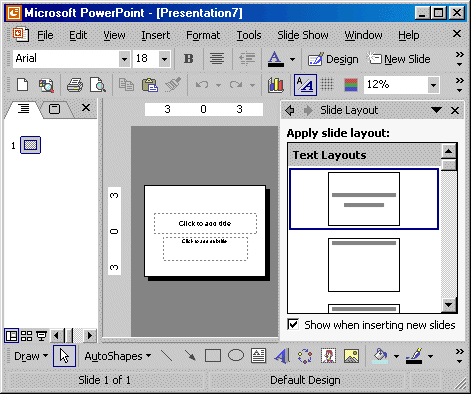Insert Picture from file icon
This screenshot has height=394, width=471.
351,356
